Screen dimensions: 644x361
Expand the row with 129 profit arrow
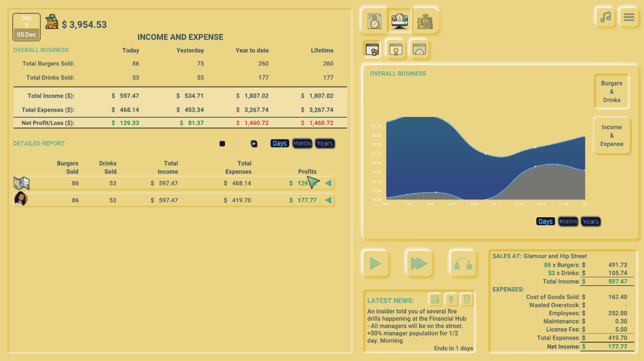click(328, 183)
